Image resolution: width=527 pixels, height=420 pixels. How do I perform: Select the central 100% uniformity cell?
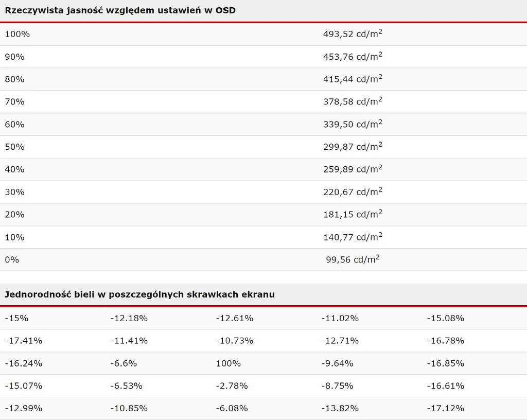click(x=229, y=363)
